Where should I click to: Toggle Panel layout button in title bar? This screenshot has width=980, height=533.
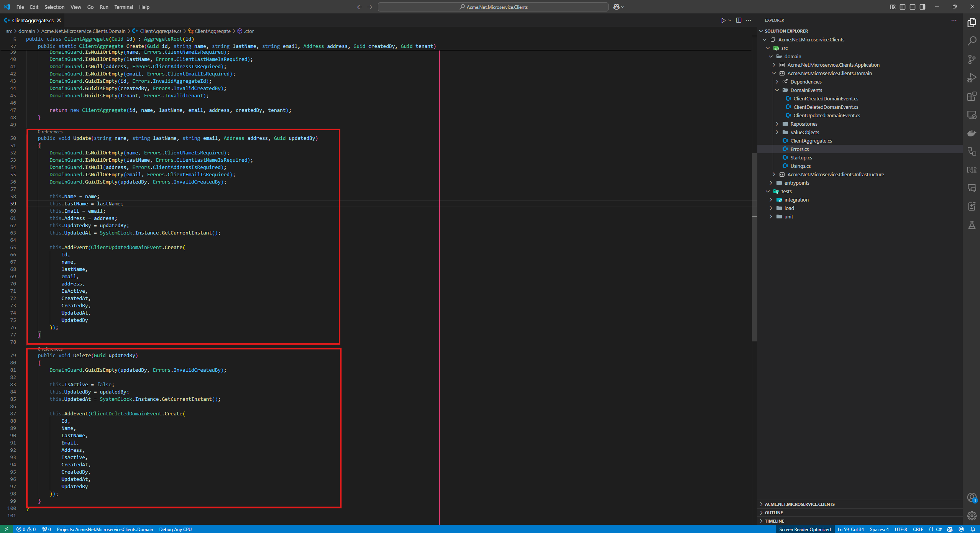(913, 7)
